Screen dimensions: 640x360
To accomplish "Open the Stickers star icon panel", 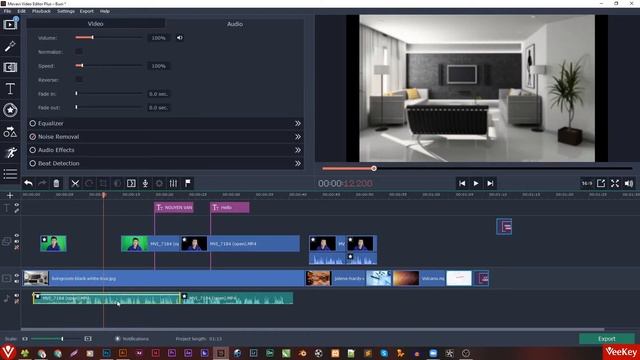I will click(x=10, y=110).
